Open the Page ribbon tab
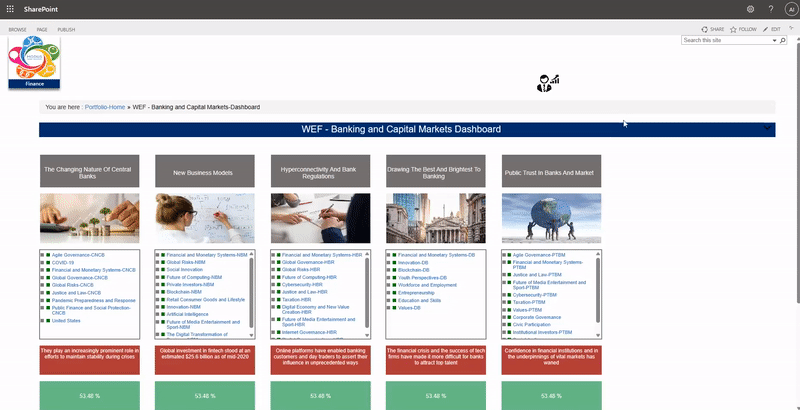Viewport: 800px width, 410px height. click(42, 30)
